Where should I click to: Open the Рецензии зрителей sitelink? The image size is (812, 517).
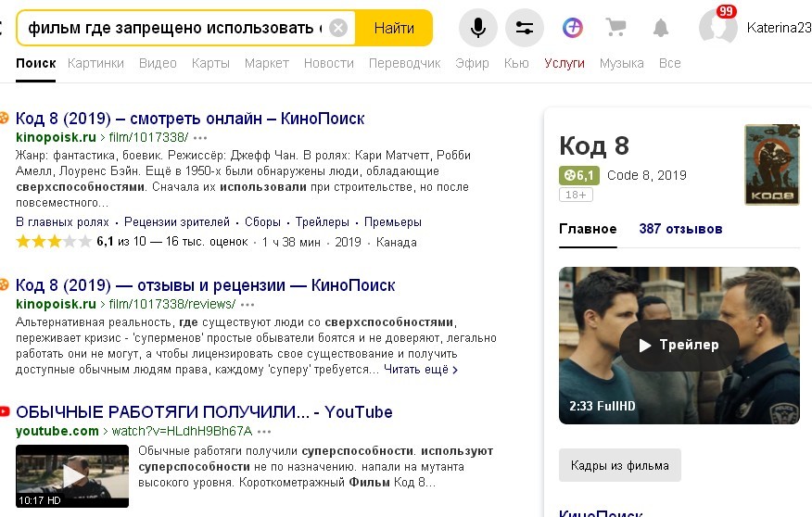pos(177,222)
